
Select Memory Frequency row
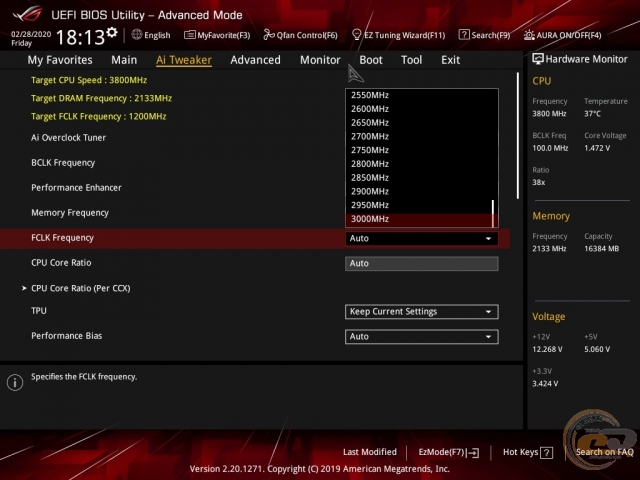70,213
